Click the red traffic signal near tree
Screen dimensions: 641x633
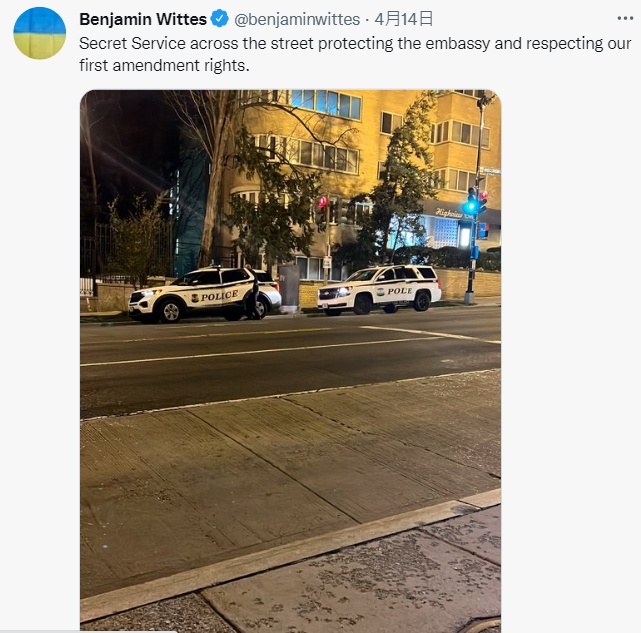tap(322, 204)
